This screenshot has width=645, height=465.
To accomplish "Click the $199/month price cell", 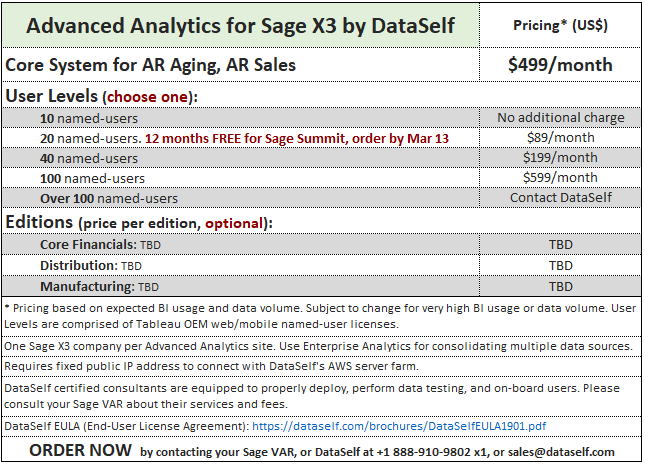I will pos(560,158).
